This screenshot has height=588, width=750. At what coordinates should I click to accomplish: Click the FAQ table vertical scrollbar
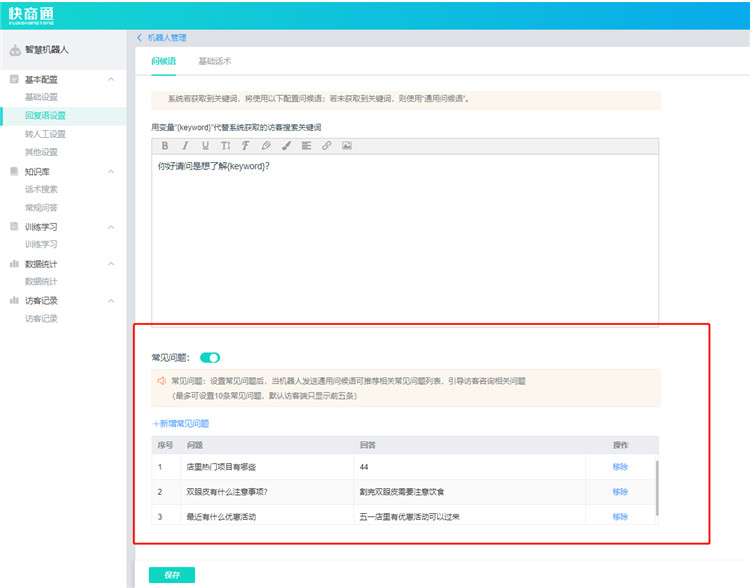[x=657, y=488]
